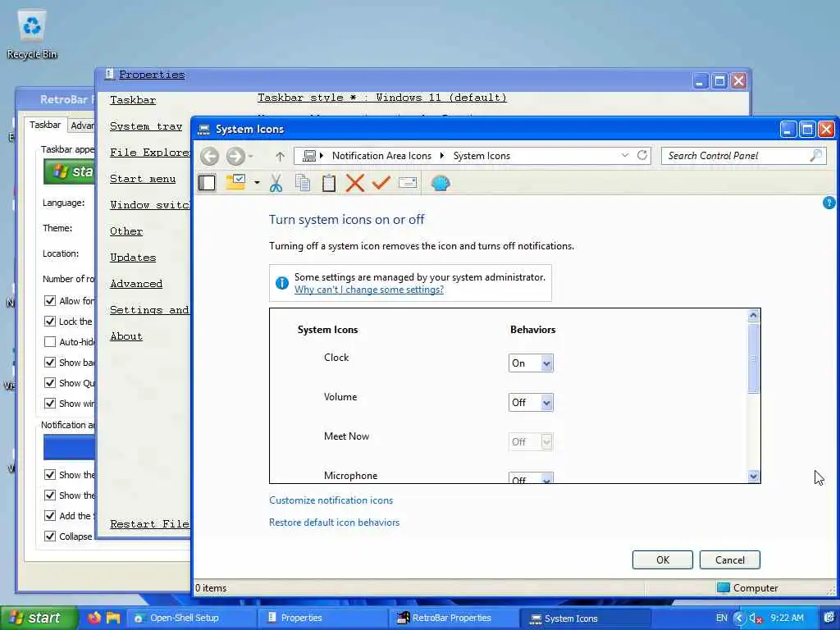Image resolution: width=840 pixels, height=630 pixels.
Task: Refresh the System Icons address bar
Action: 641,155
